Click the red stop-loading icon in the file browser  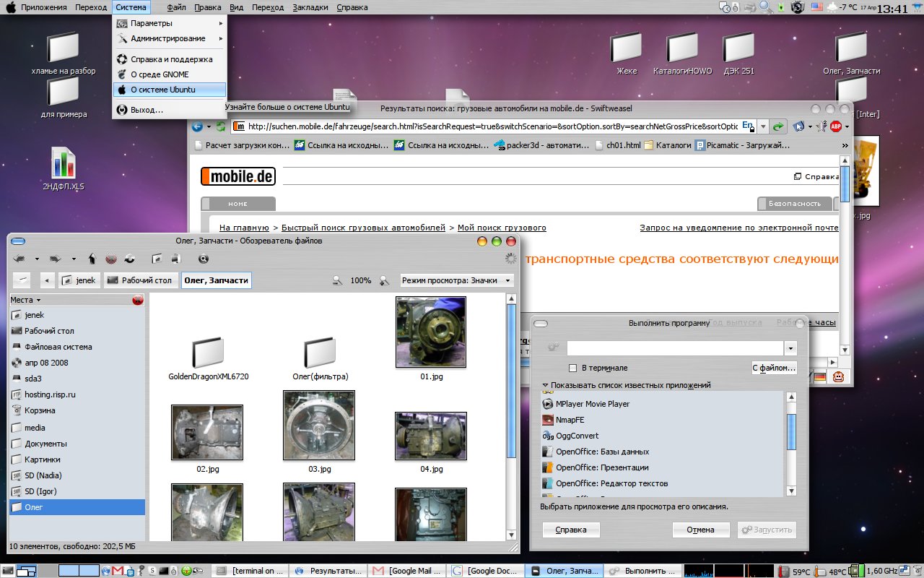click(x=111, y=258)
